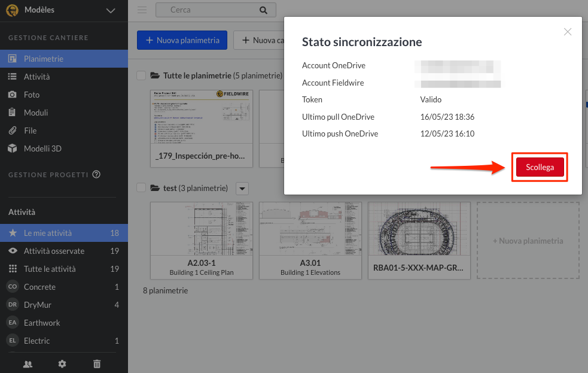
Task: Toggle the hamburger menu to collapse sidebar
Action: coord(142,10)
